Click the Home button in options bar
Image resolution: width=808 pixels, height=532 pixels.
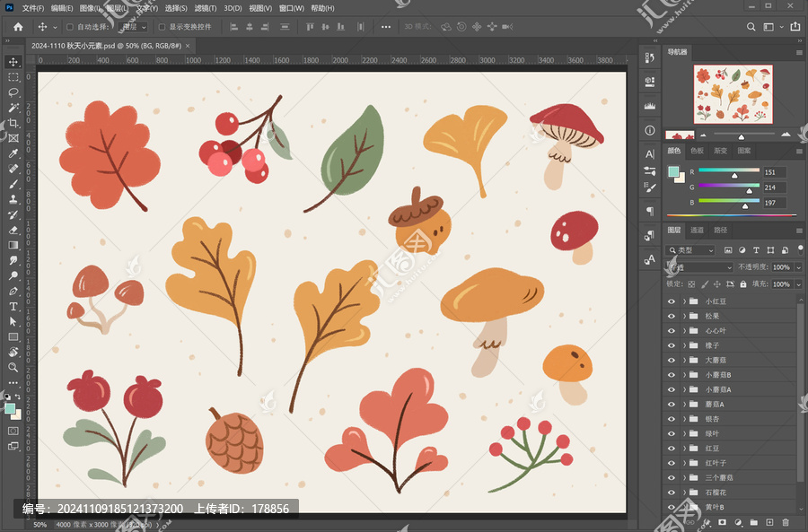point(18,27)
